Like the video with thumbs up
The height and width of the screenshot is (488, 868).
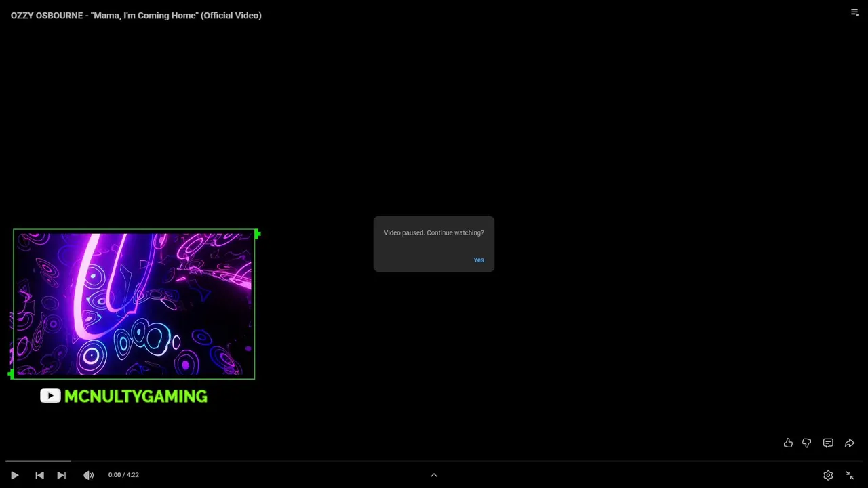788,443
